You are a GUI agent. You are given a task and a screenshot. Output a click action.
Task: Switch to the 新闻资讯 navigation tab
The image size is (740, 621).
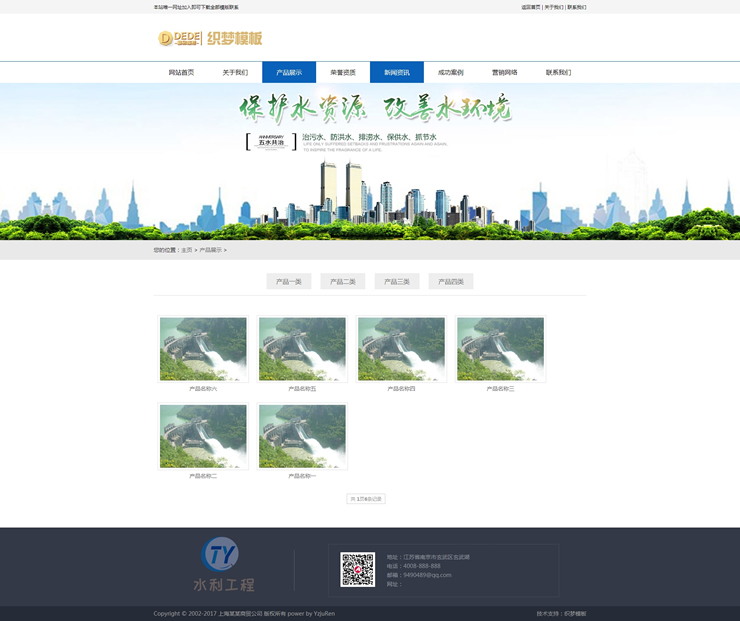[397, 73]
